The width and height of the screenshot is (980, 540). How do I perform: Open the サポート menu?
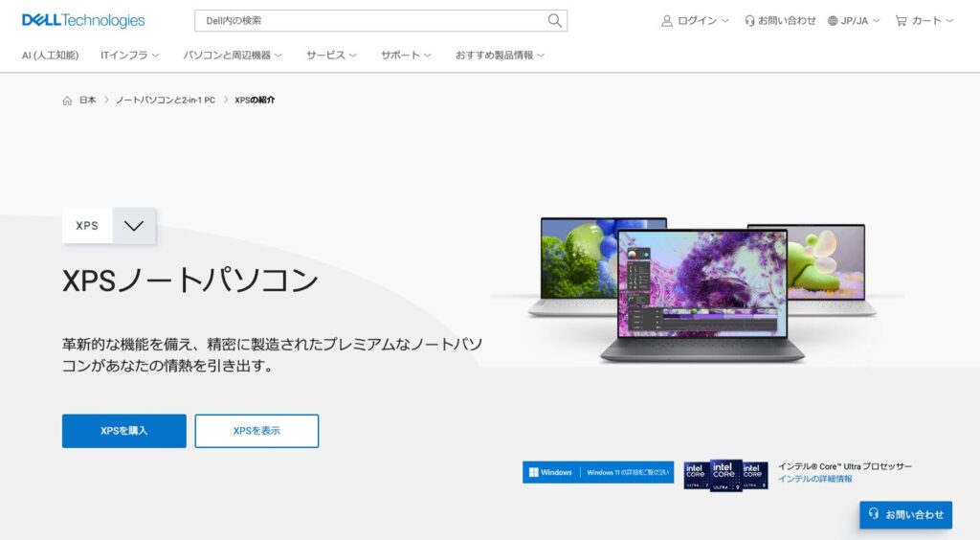406,56
